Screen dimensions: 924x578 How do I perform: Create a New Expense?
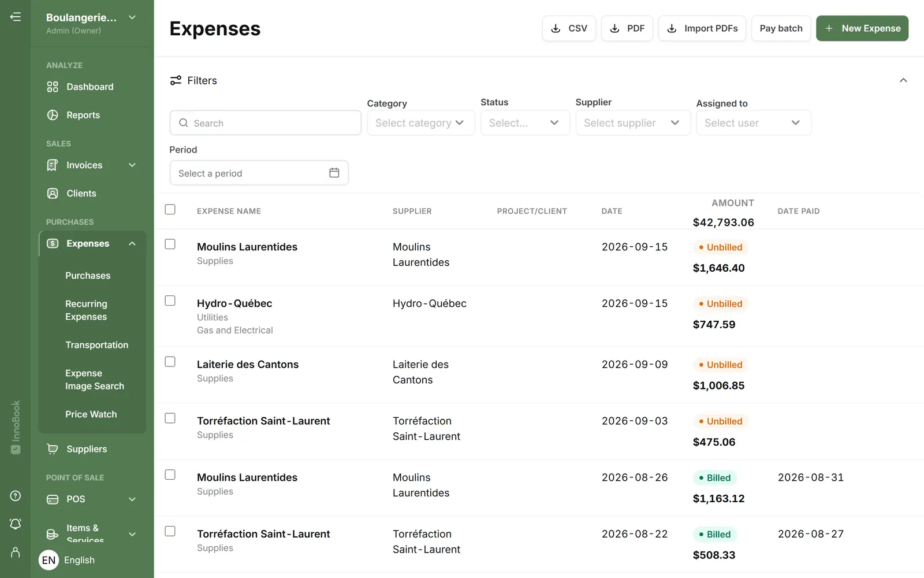point(862,28)
